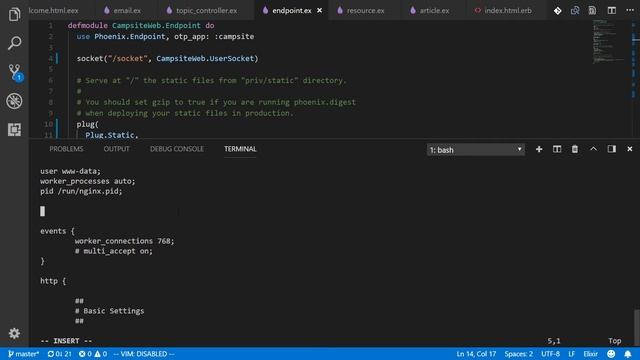Viewport: 640px width, 360px height.
Task: Click the git diamond icon in editor toolbar
Action: pos(558,11)
